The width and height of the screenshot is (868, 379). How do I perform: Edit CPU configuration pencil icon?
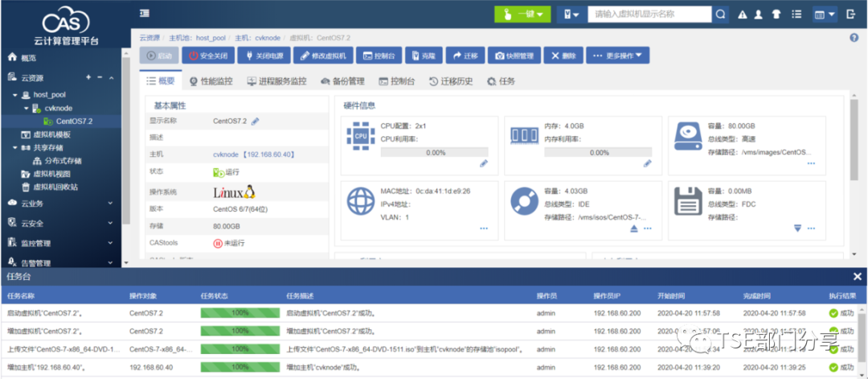click(484, 163)
